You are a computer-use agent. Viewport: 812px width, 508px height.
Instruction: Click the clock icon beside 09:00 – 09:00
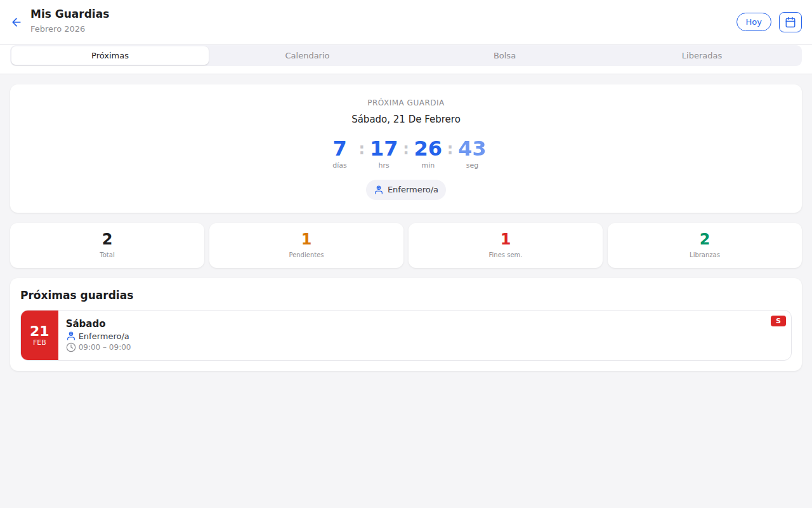tap(71, 347)
